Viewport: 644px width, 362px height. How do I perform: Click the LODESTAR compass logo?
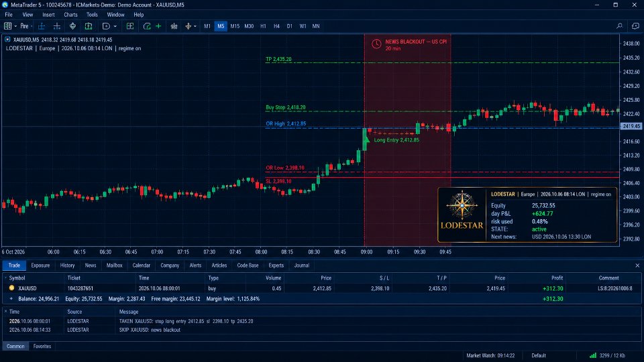tap(462, 205)
